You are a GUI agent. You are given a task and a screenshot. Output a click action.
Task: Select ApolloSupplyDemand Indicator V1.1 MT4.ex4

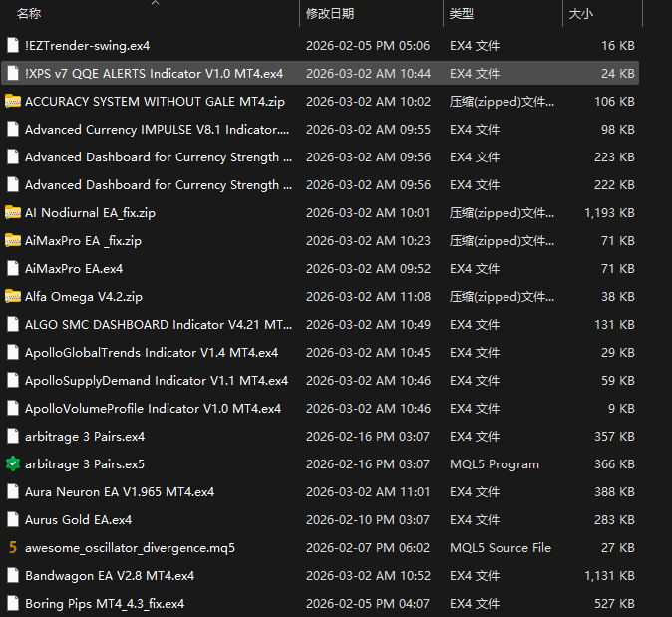tap(156, 380)
